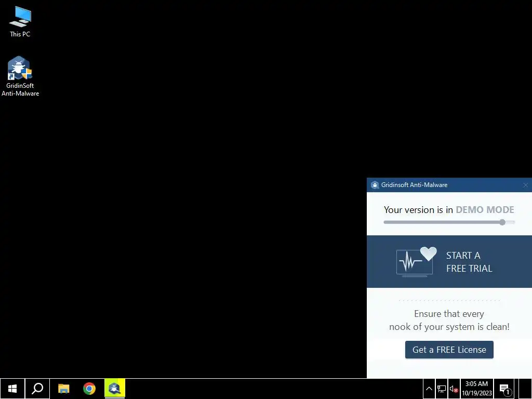Close the Gridinsoft Anti-Malware popup
Viewport: 532px width, 399px height.
pyautogui.click(x=526, y=185)
